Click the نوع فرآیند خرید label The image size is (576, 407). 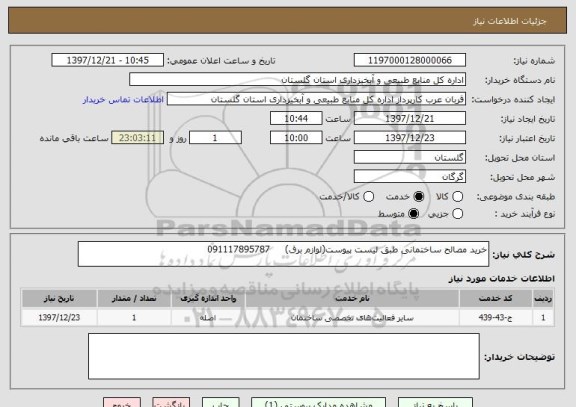(x=525, y=214)
